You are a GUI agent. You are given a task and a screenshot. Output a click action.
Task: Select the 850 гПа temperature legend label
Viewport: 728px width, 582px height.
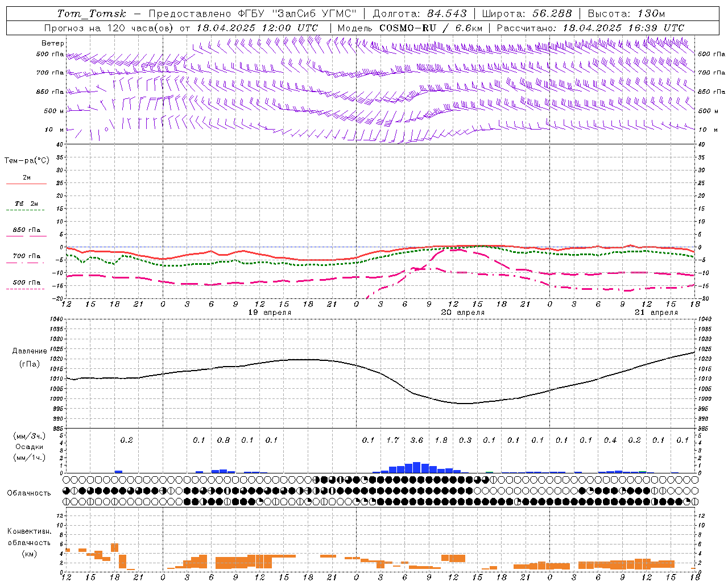27,230
